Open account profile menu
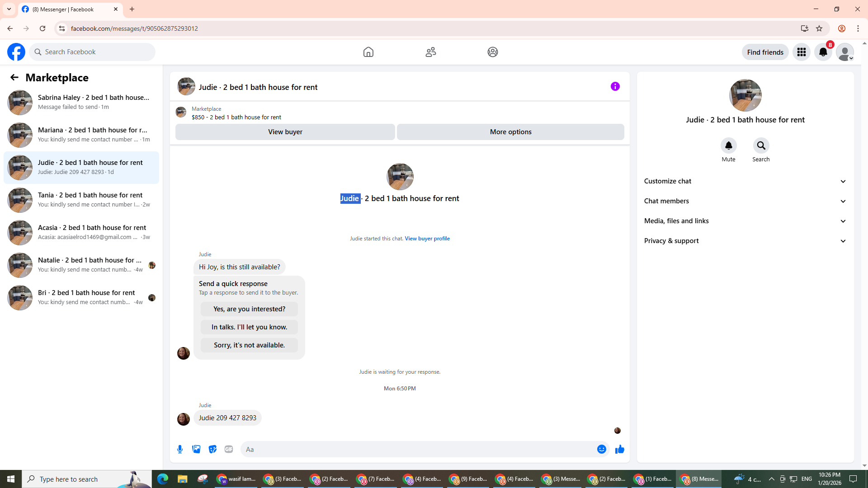Screen dimensions: 868x488 (845, 52)
